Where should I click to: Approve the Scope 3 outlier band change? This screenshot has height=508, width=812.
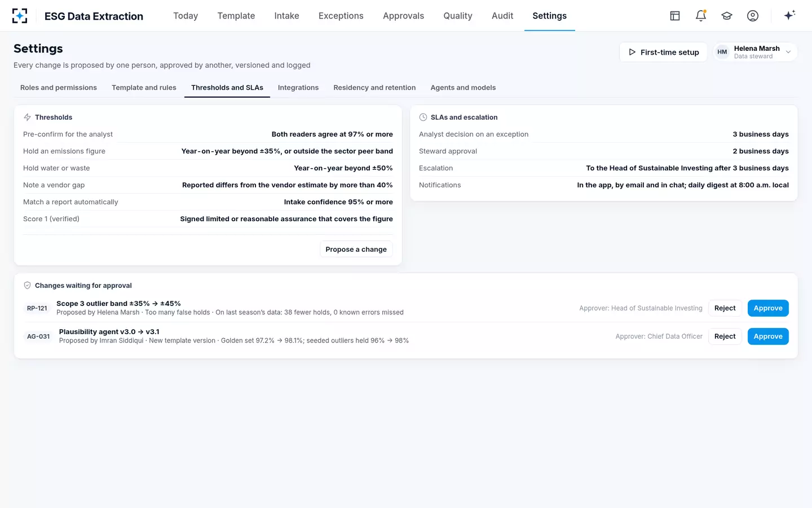[768, 308]
